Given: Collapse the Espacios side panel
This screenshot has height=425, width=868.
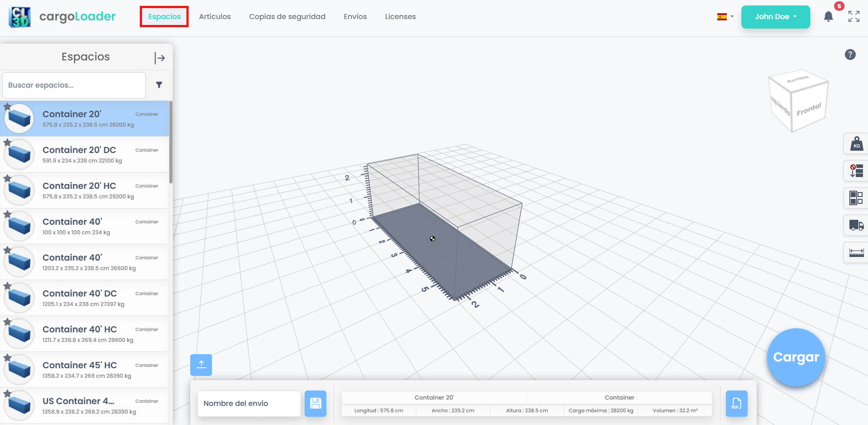Looking at the screenshot, I should [159, 58].
